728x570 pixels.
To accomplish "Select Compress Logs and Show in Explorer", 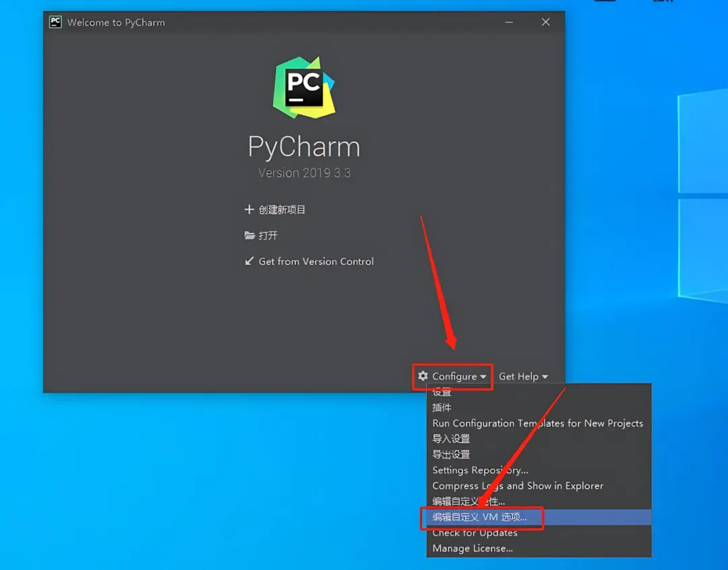I will coord(539,486).
